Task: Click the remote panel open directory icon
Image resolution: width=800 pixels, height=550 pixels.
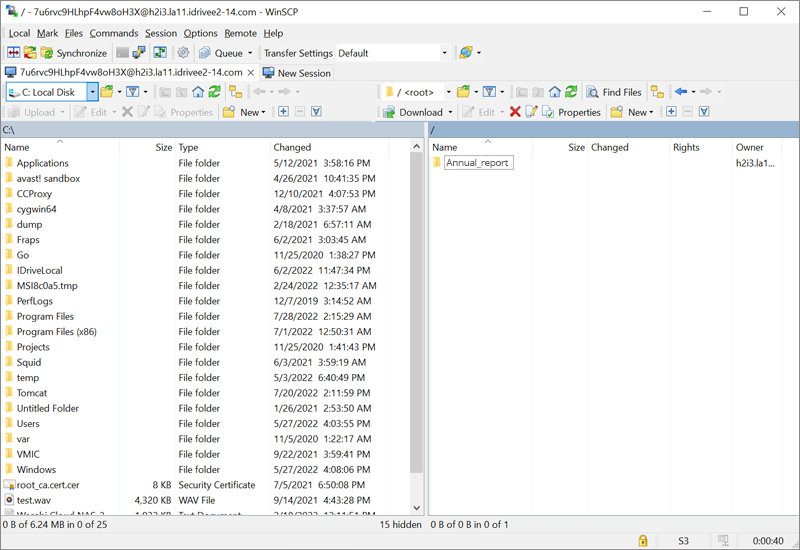Action: coord(463,92)
